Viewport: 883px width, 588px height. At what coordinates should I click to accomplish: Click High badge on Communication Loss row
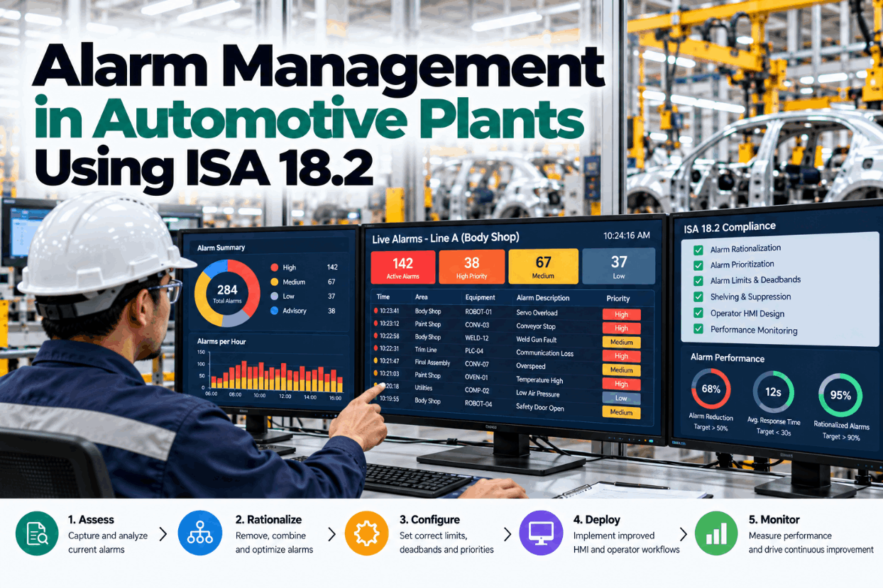pos(622,356)
